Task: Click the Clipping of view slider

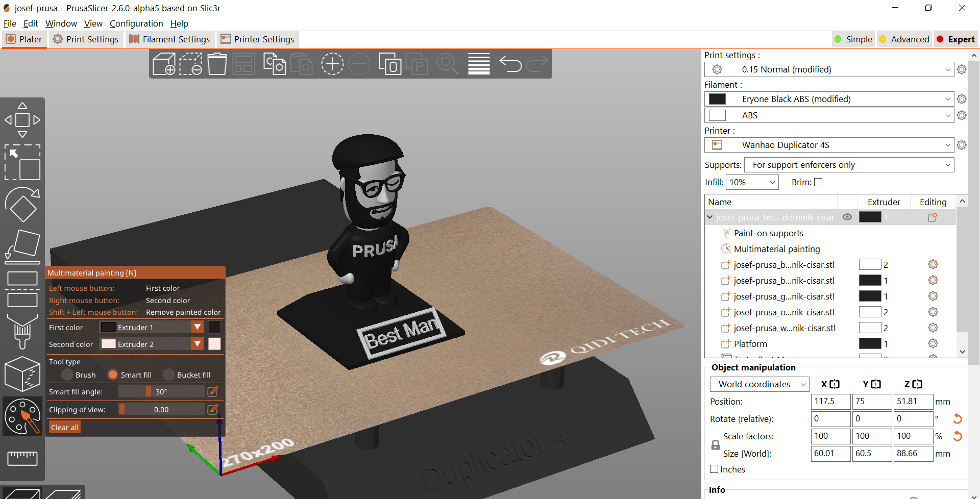Action: (x=161, y=409)
